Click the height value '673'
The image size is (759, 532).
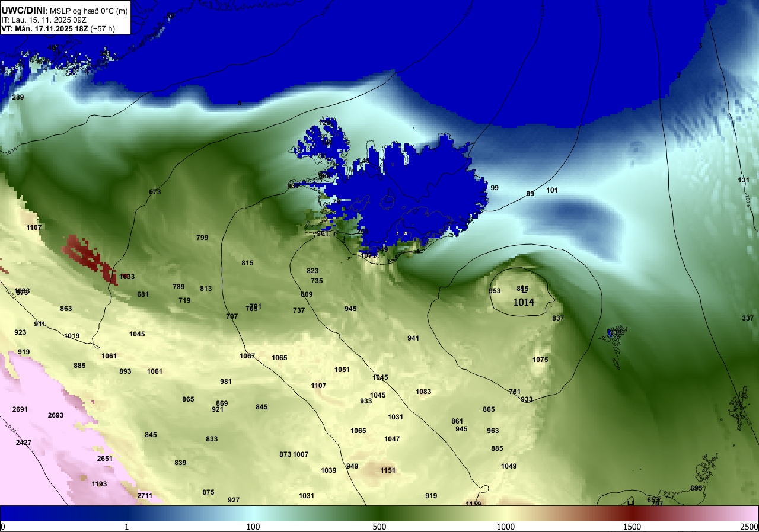pos(155,192)
